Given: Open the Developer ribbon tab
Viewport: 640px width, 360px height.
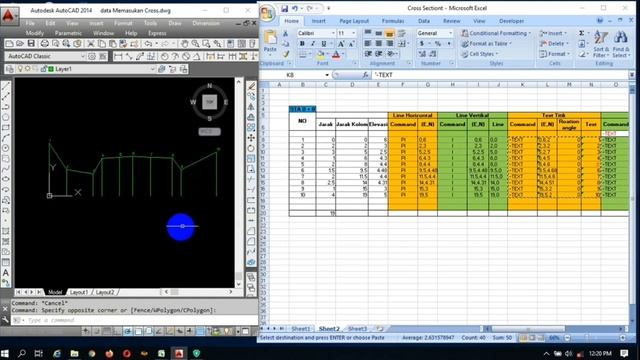Looking at the screenshot, I should pyautogui.click(x=511, y=21).
